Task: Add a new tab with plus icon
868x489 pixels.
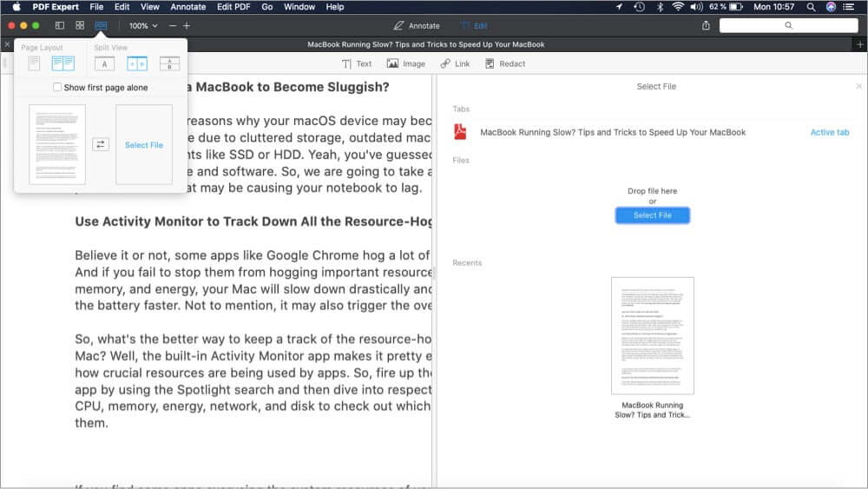Action: pos(859,44)
